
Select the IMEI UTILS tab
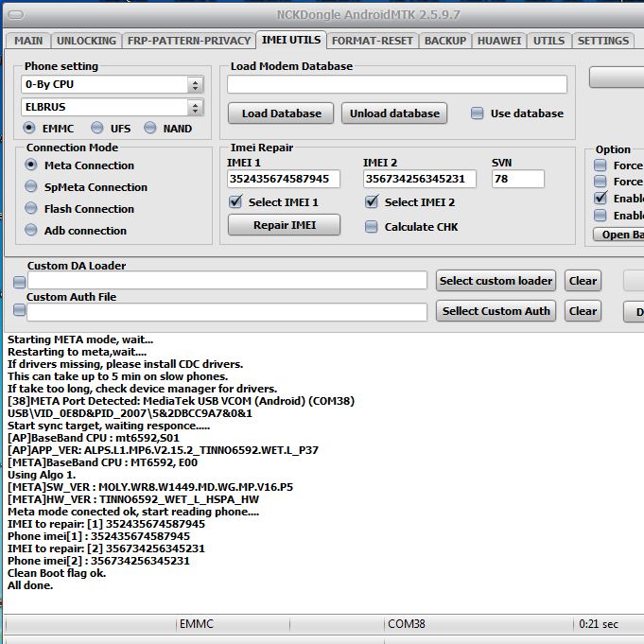click(291, 40)
